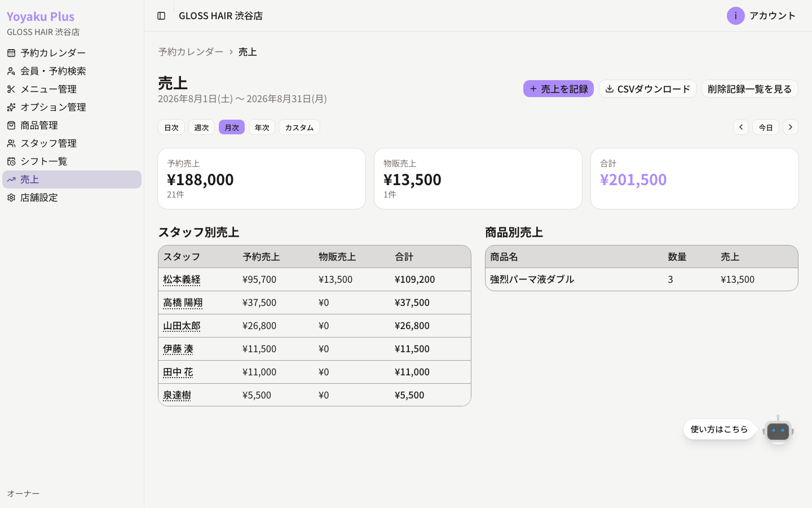The width and height of the screenshot is (812, 508).
Task: Open the 会員・予約検索 menu item
Action: (x=72, y=71)
